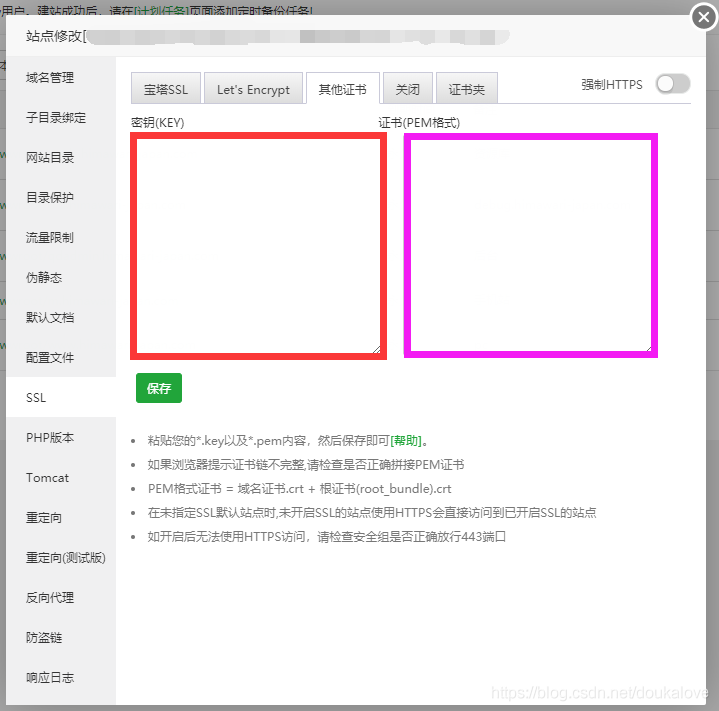
Task: Select 子目录绑定 in the sidebar
Action: (56, 118)
